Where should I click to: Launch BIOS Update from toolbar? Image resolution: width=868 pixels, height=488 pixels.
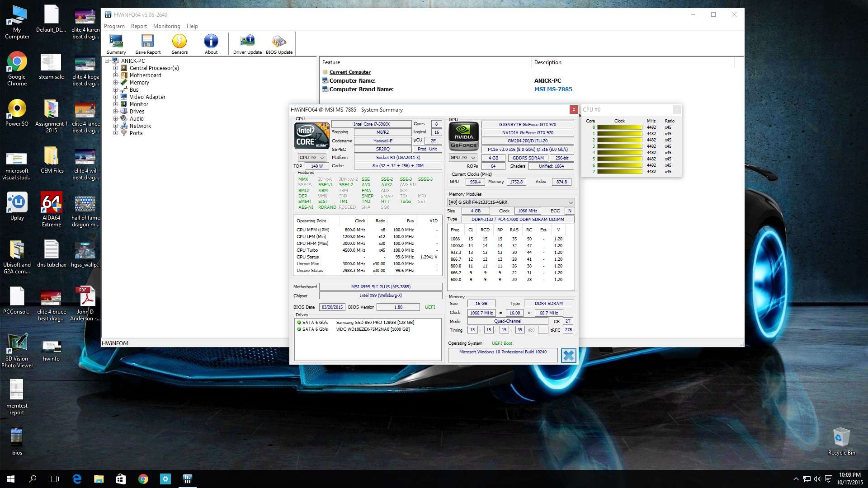(279, 44)
